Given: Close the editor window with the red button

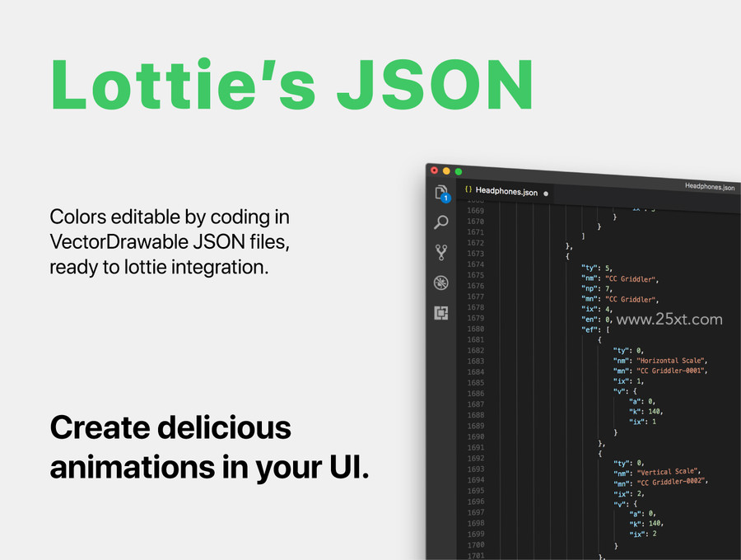Looking at the screenshot, I should click(434, 170).
